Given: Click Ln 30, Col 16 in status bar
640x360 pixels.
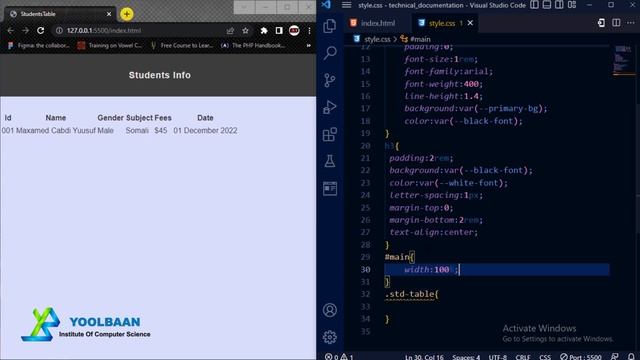Looking at the screenshot, I should coord(424,357).
